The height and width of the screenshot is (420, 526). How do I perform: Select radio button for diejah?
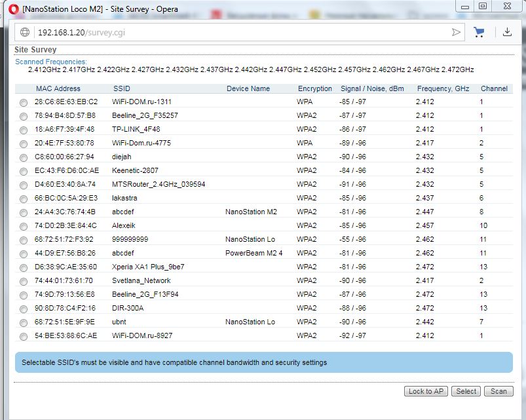(x=24, y=158)
